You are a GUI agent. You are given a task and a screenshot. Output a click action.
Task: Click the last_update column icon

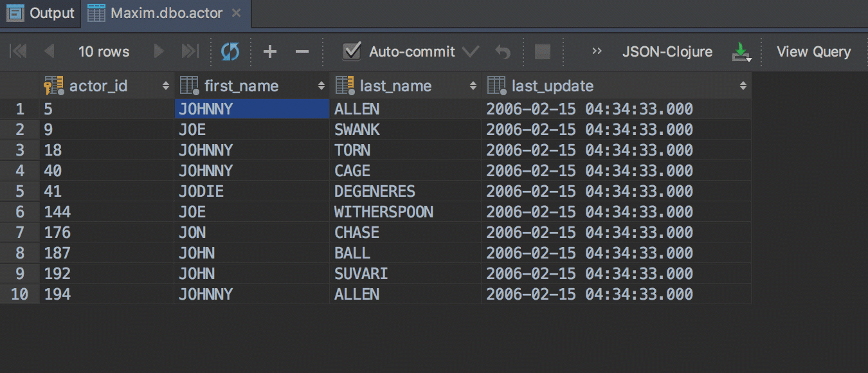496,86
